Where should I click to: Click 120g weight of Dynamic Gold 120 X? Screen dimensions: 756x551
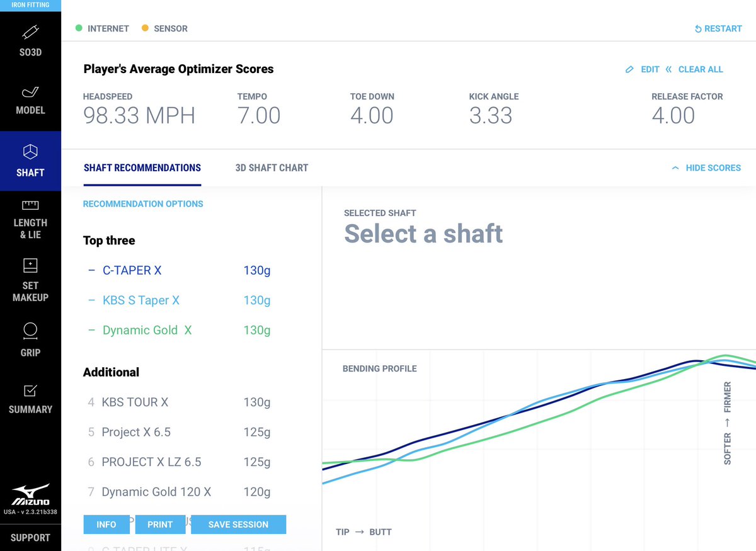[257, 492]
